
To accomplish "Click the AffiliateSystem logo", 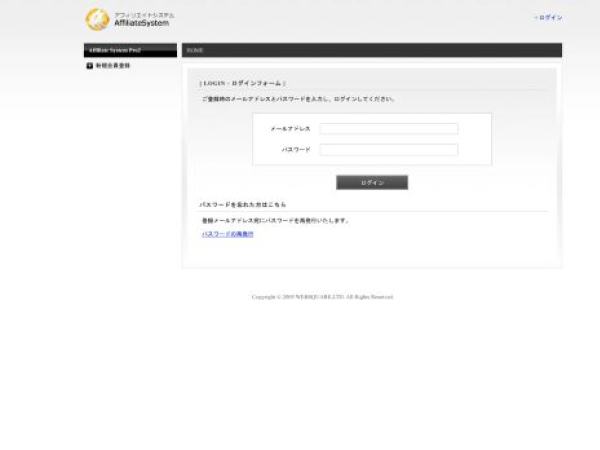I will point(130,19).
